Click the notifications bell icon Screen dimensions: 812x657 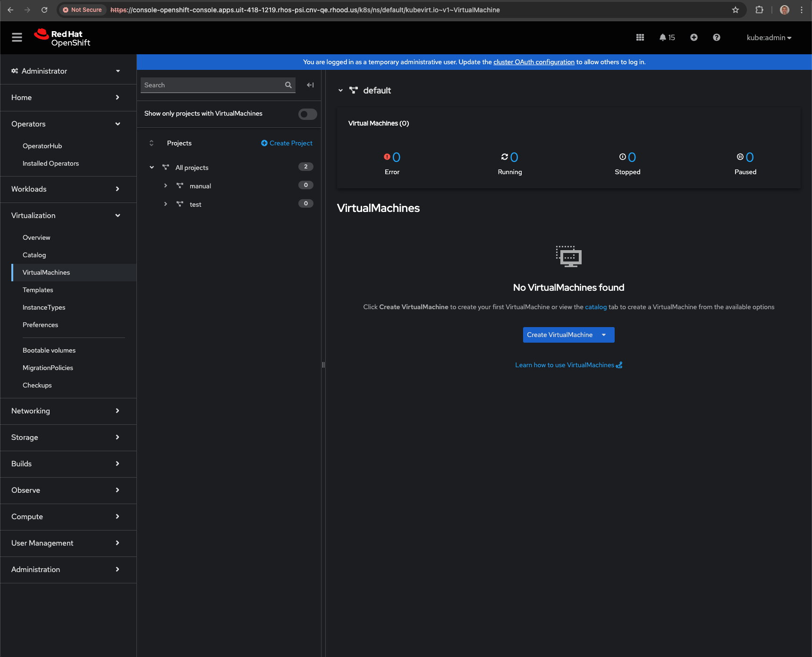pos(663,37)
